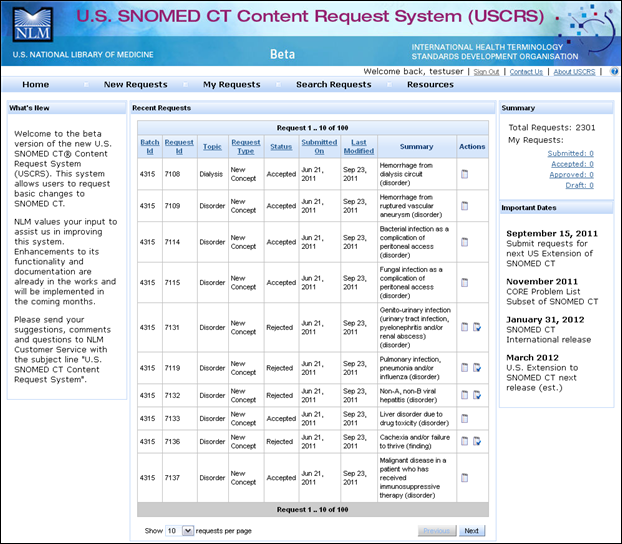The height and width of the screenshot is (544, 622).
Task: Click the Sign Out link
Action: [x=486, y=72]
